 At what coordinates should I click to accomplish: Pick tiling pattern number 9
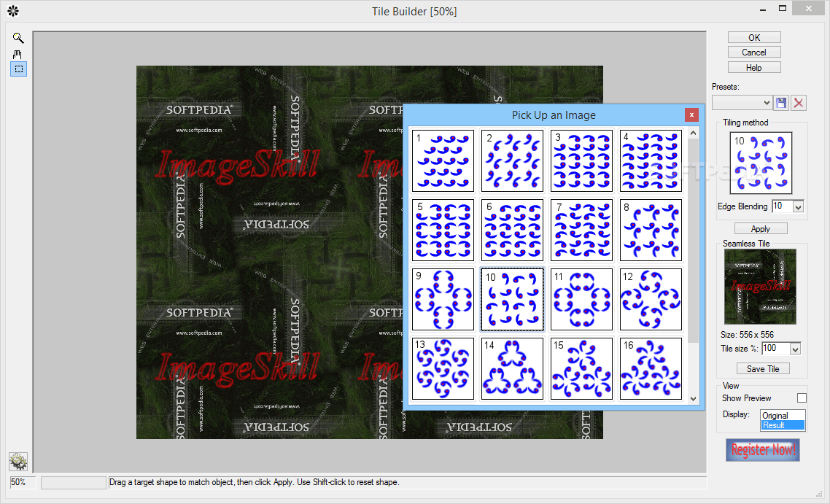[443, 299]
